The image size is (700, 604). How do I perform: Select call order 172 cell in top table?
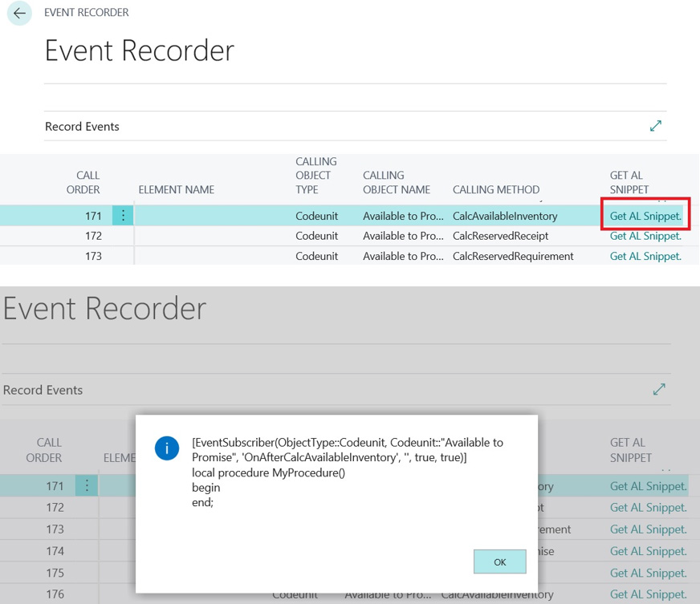(x=93, y=236)
